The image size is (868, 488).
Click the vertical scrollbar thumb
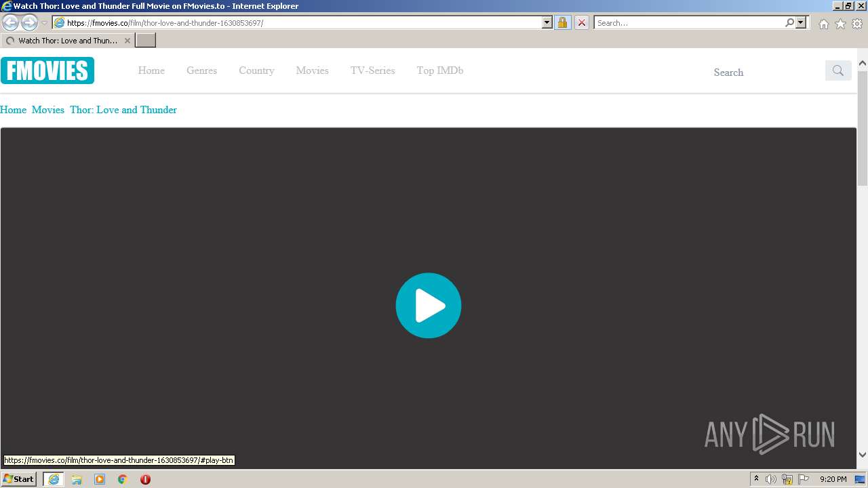(x=863, y=127)
